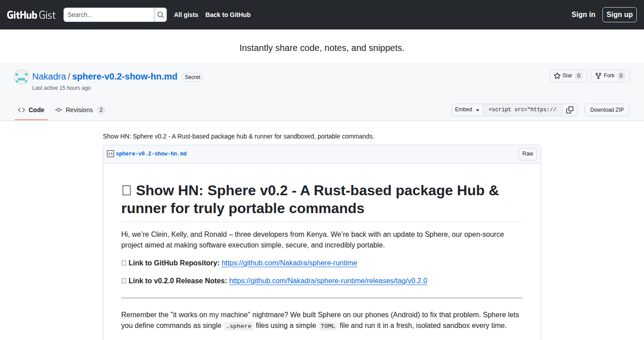644x340 pixels.
Task: Click the fork count 0
Action: (621, 76)
